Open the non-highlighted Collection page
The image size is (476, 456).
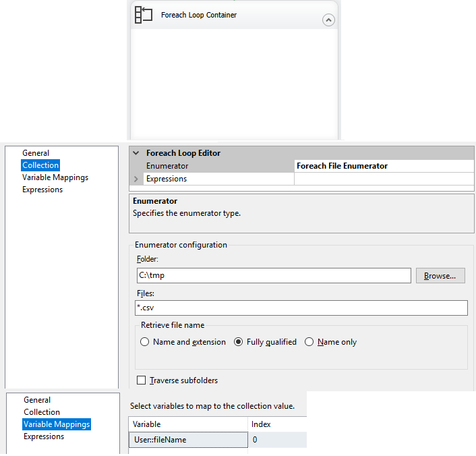(x=42, y=412)
